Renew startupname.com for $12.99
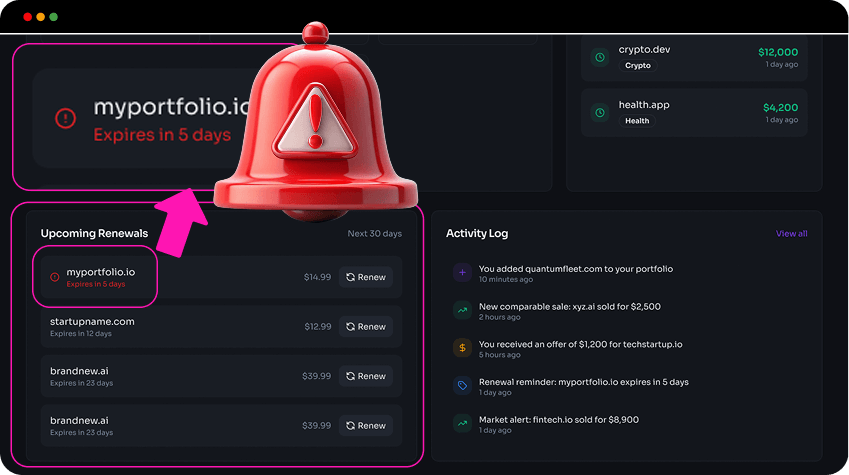Image resolution: width=849 pixels, height=475 pixels. tap(366, 327)
